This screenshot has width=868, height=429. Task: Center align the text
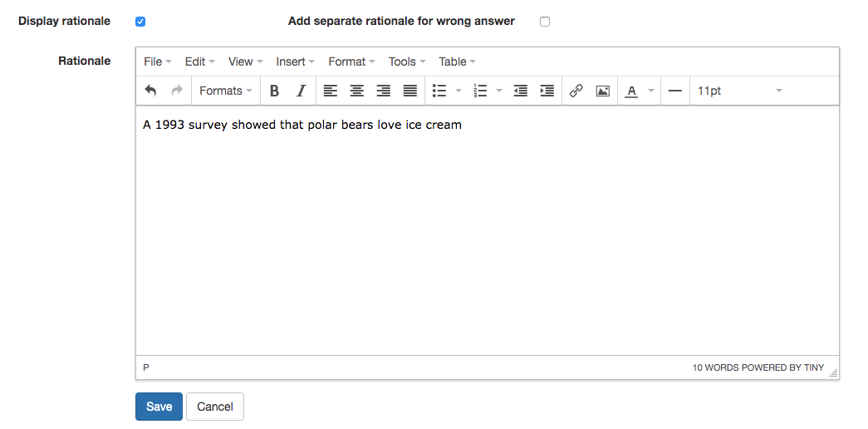[357, 91]
